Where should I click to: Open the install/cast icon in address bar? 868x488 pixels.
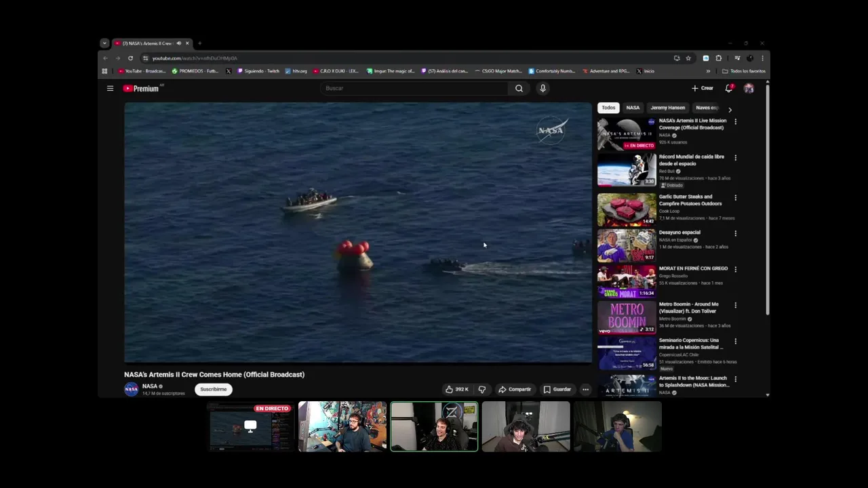pyautogui.click(x=677, y=58)
